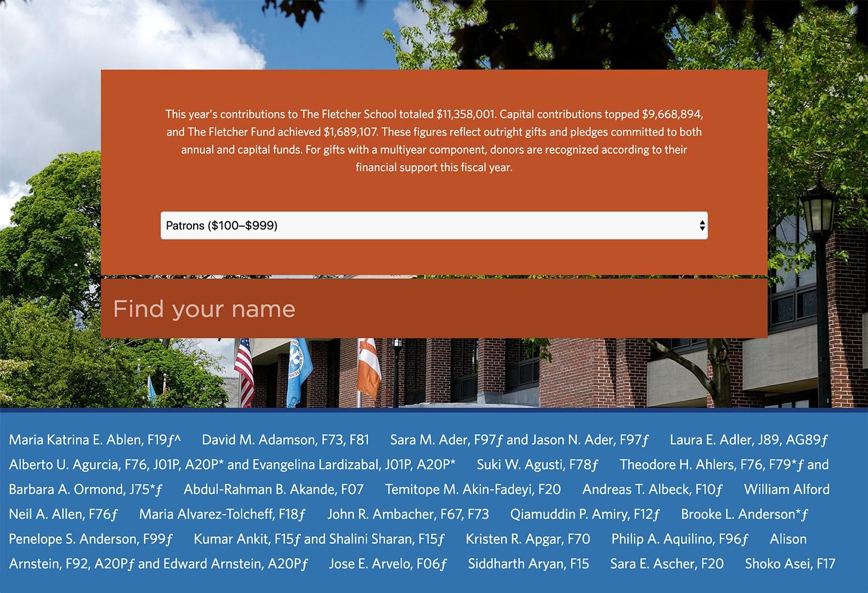868x593 pixels.
Task: Click the 'Find your name' search field
Action: pyautogui.click(x=434, y=308)
